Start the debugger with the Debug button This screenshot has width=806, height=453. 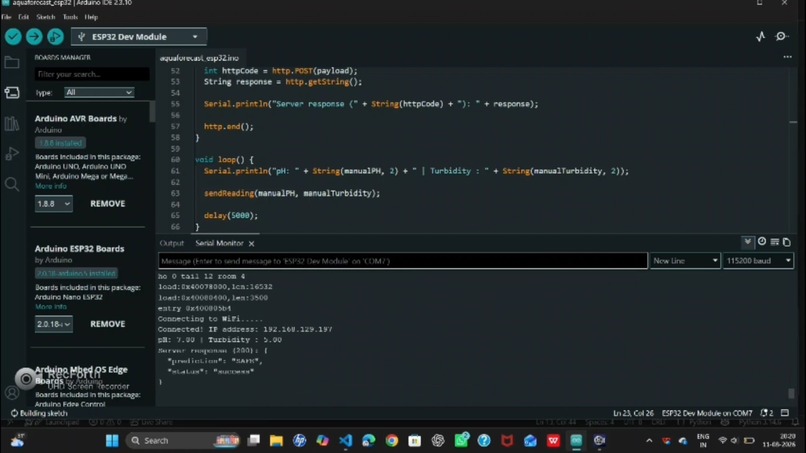click(x=55, y=37)
